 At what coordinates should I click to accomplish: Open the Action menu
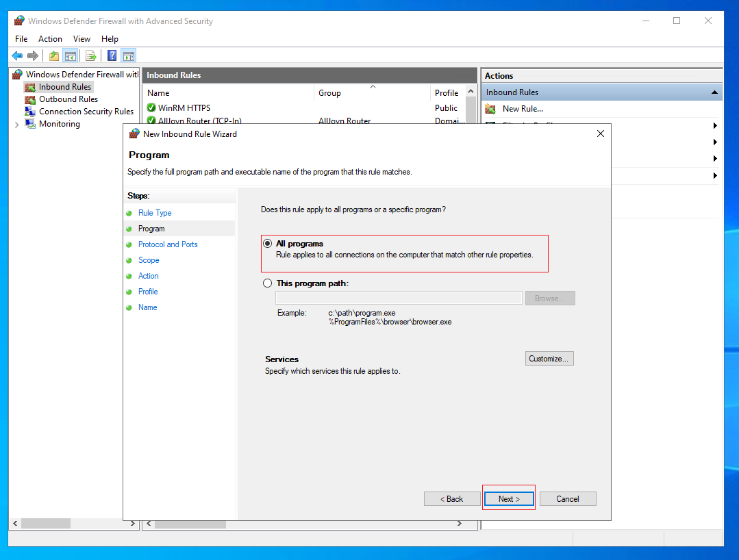(50, 39)
